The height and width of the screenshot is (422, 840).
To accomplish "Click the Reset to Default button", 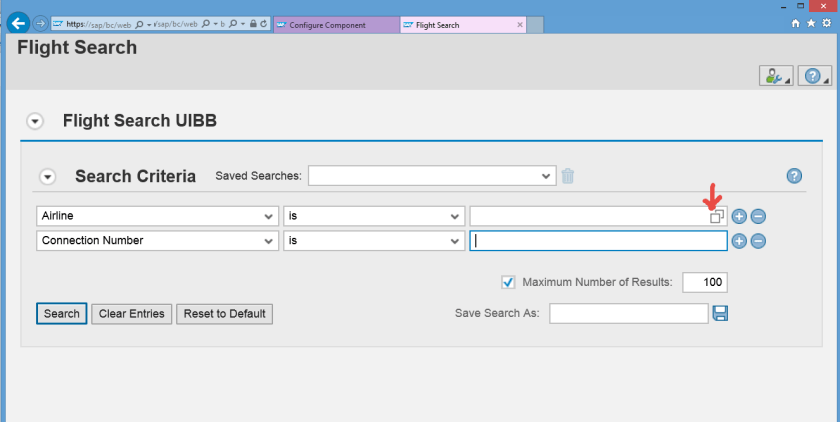I will tap(224, 314).
